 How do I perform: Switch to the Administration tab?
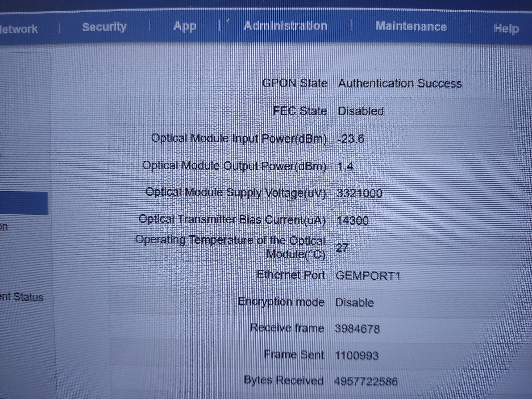pyautogui.click(x=285, y=26)
